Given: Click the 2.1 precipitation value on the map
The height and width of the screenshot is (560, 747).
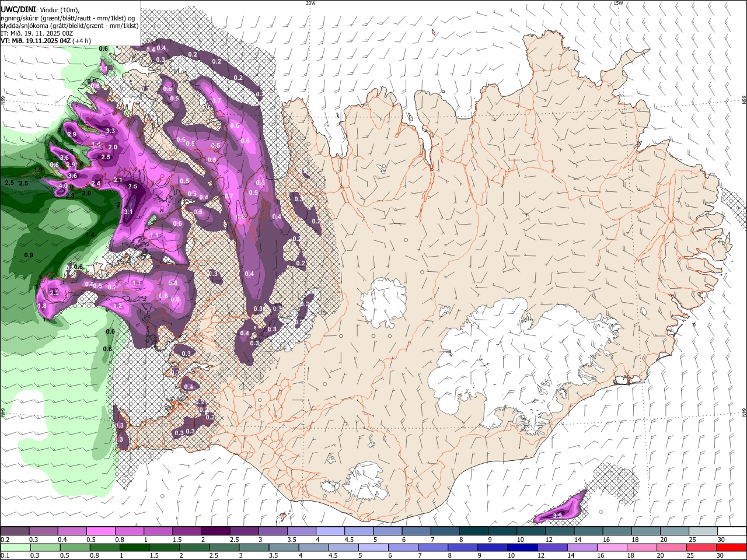Looking at the screenshot, I should [118, 180].
